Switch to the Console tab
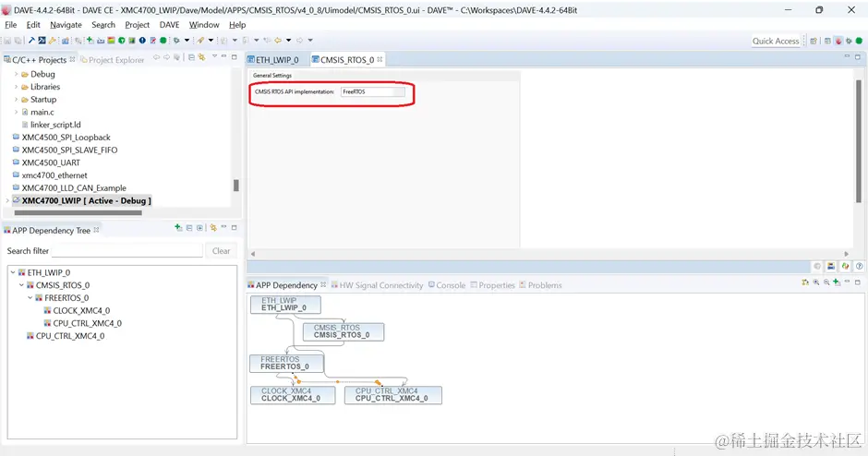Screen dimensions: 868x456 click(x=447, y=285)
